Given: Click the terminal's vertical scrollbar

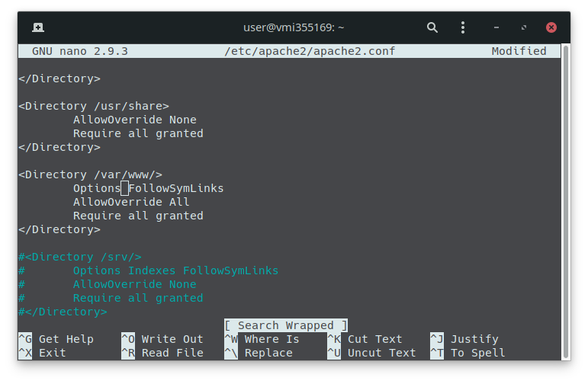Looking at the screenshot, I should tap(565, 198).
